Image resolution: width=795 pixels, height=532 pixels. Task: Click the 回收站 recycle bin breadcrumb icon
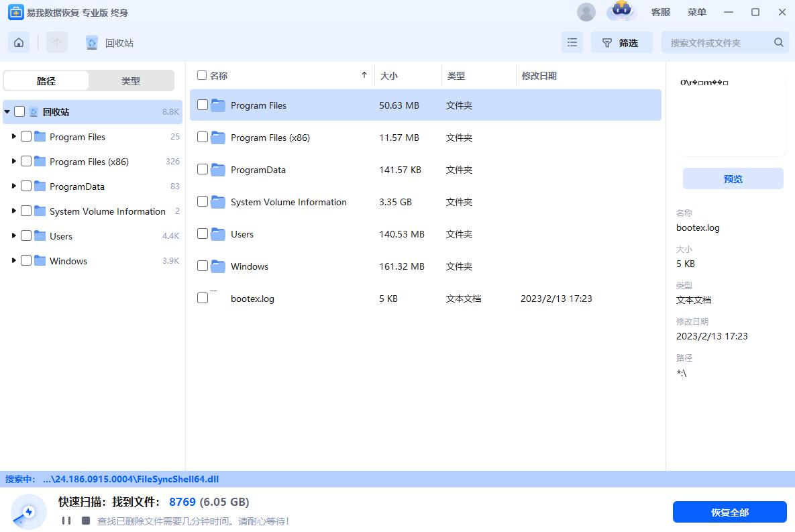pyautogui.click(x=91, y=42)
